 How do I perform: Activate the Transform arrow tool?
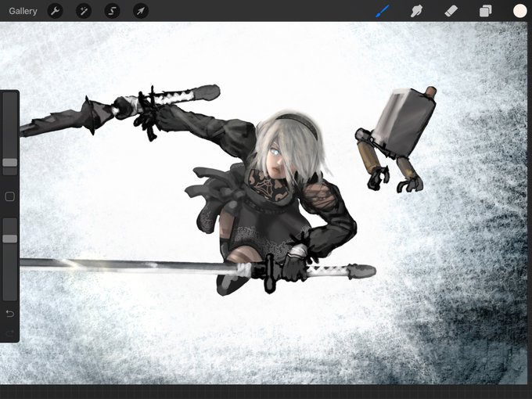tap(141, 11)
